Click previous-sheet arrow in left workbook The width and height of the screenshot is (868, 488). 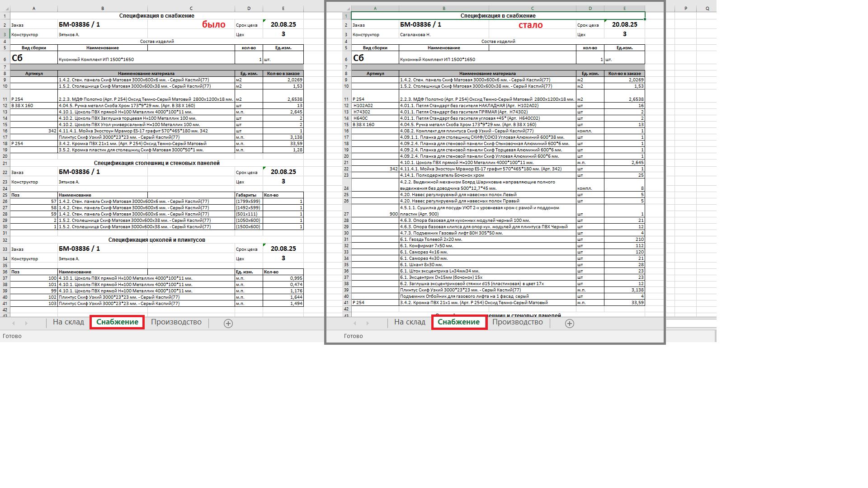coord(14,324)
